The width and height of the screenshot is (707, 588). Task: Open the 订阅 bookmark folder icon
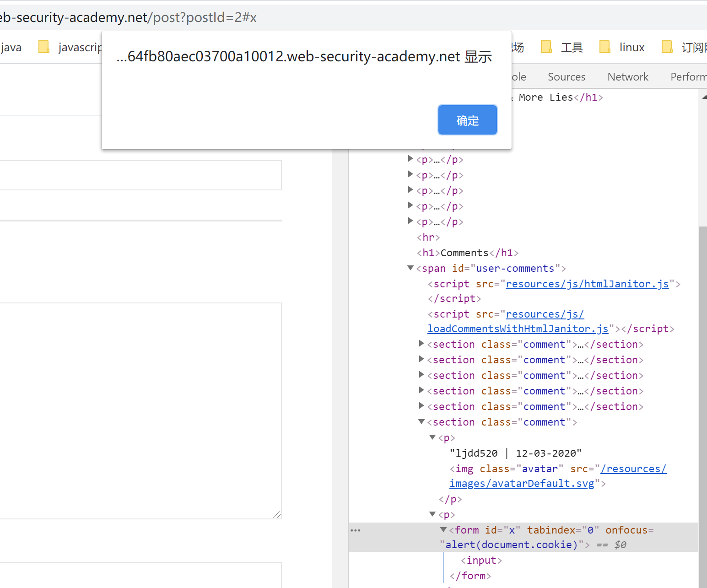pos(667,47)
